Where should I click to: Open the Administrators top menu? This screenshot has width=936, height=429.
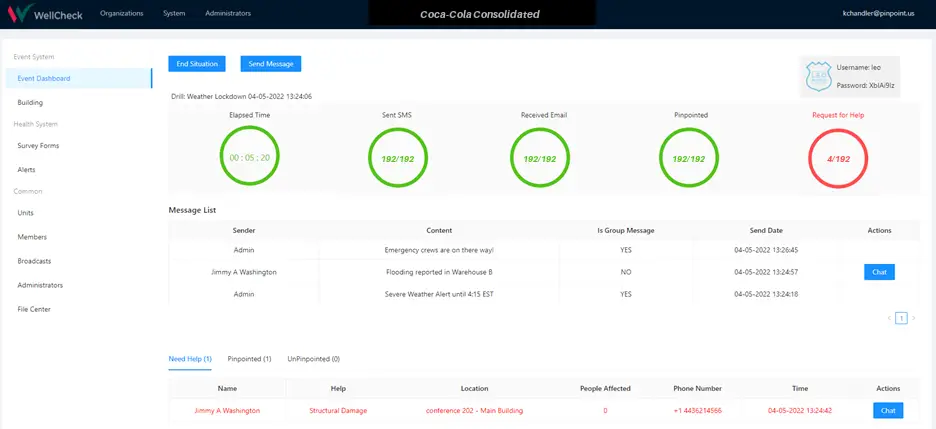click(x=228, y=13)
